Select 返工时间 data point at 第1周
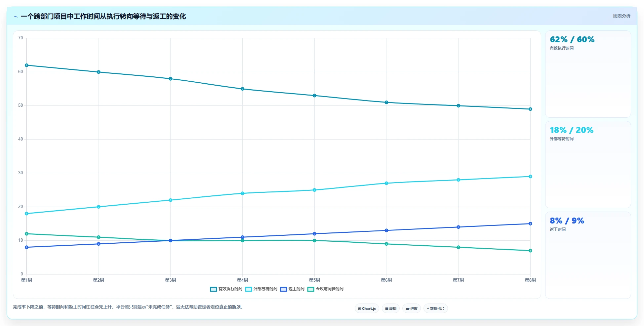The image size is (644, 326). [27, 247]
